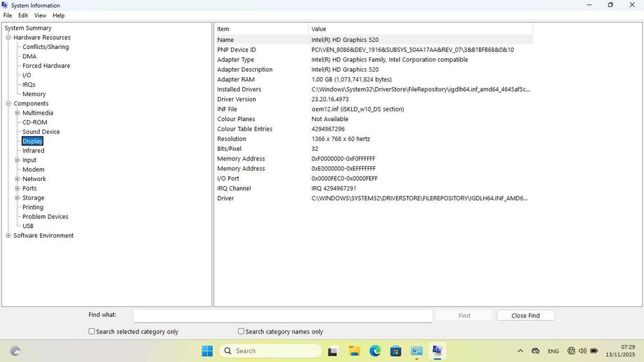Select the Colour Table Entries row

[374, 129]
